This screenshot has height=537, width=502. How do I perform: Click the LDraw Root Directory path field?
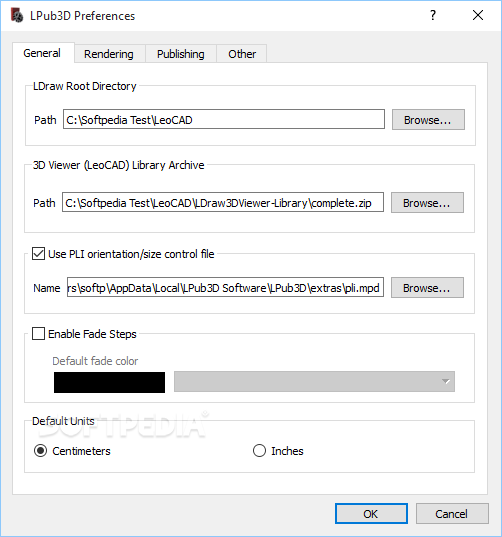coord(224,120)
